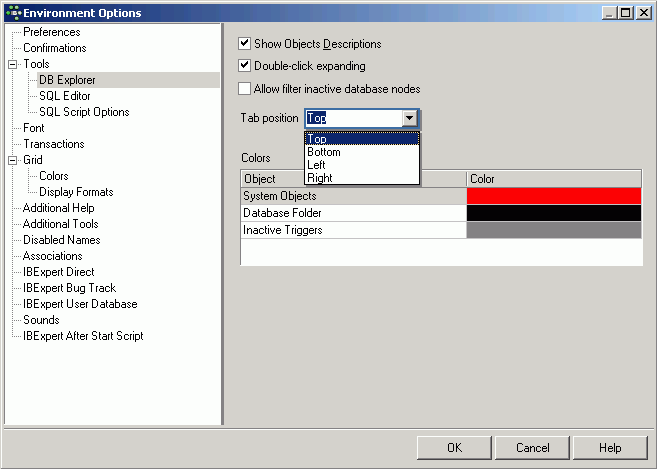Enable Show Objects Descriptions checkbox

[245, 44]
